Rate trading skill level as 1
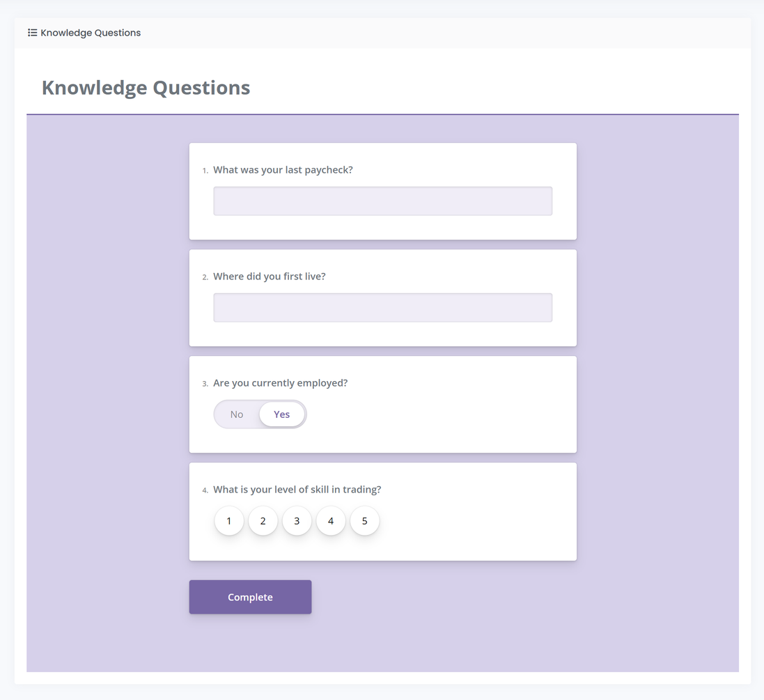Viewport: 764px width, 700px height. click(x=229, y=521)
